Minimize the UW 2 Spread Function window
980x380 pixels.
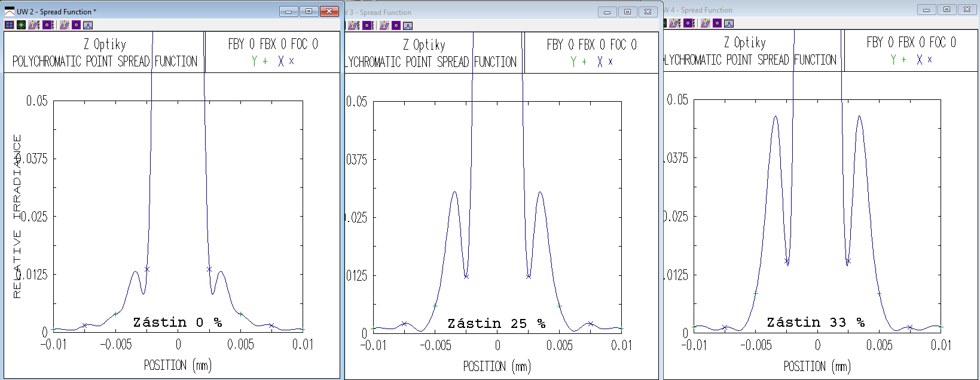pos(289,11)
